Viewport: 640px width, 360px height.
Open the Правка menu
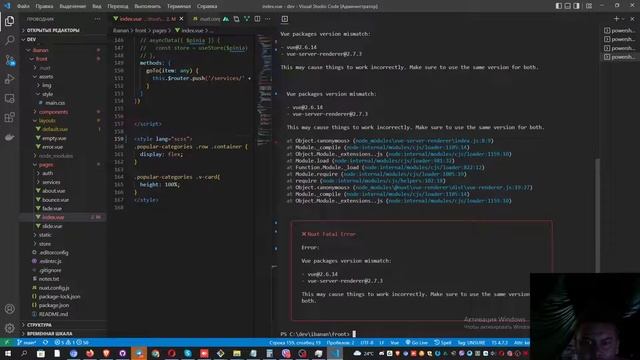click(44, 6)
